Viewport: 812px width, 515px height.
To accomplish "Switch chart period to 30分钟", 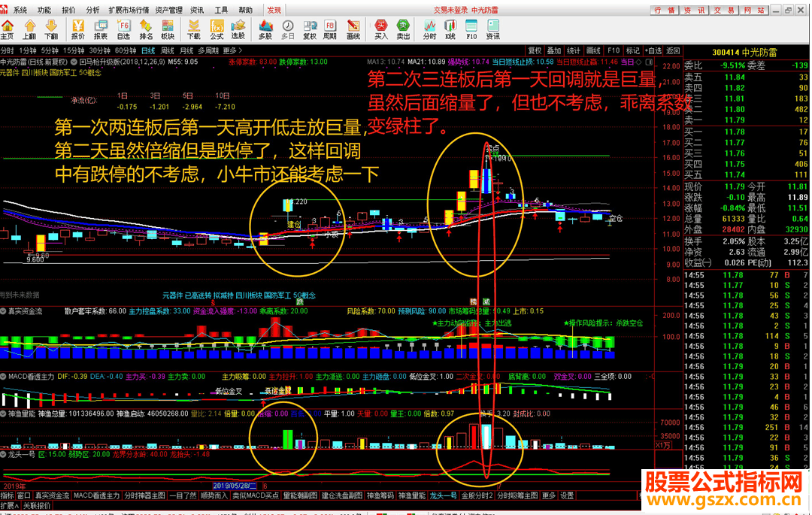I will 99,50.
